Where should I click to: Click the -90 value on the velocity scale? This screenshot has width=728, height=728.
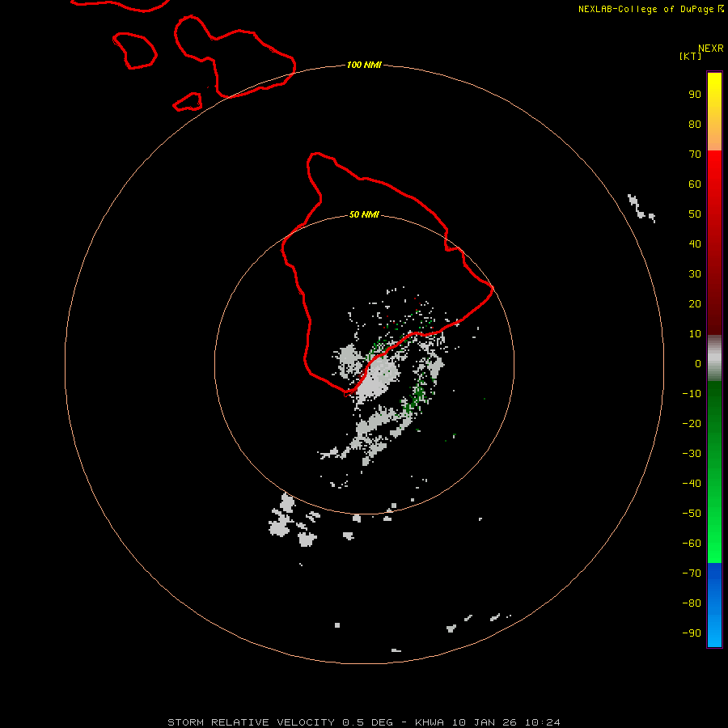(692, 633)
